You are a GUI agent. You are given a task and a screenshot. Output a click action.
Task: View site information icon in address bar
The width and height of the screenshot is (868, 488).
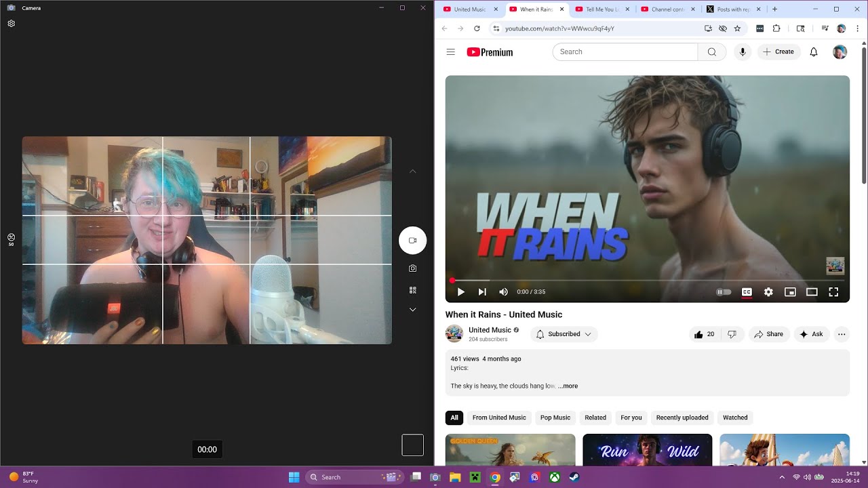pyautogui.click(x=496, y=28)
